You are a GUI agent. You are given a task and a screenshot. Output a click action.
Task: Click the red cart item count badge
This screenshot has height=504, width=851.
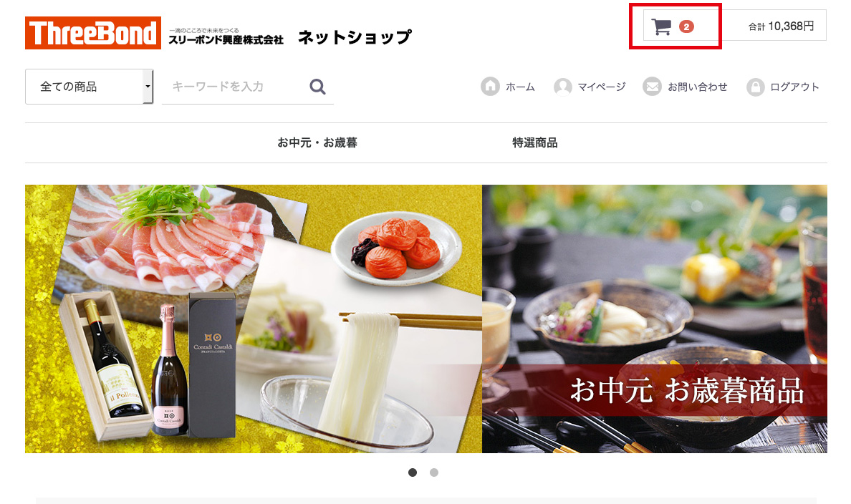click(686, 26)
